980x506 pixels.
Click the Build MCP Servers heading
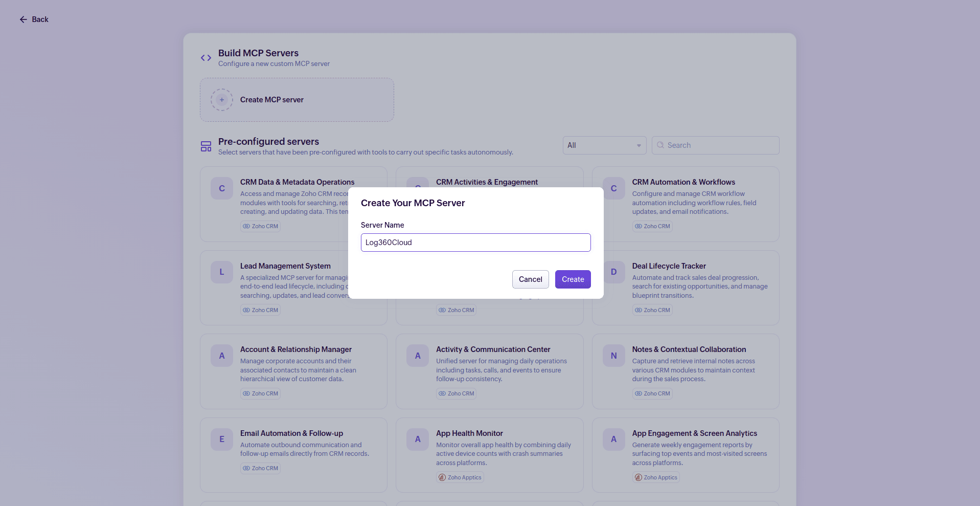pos(258,53)
